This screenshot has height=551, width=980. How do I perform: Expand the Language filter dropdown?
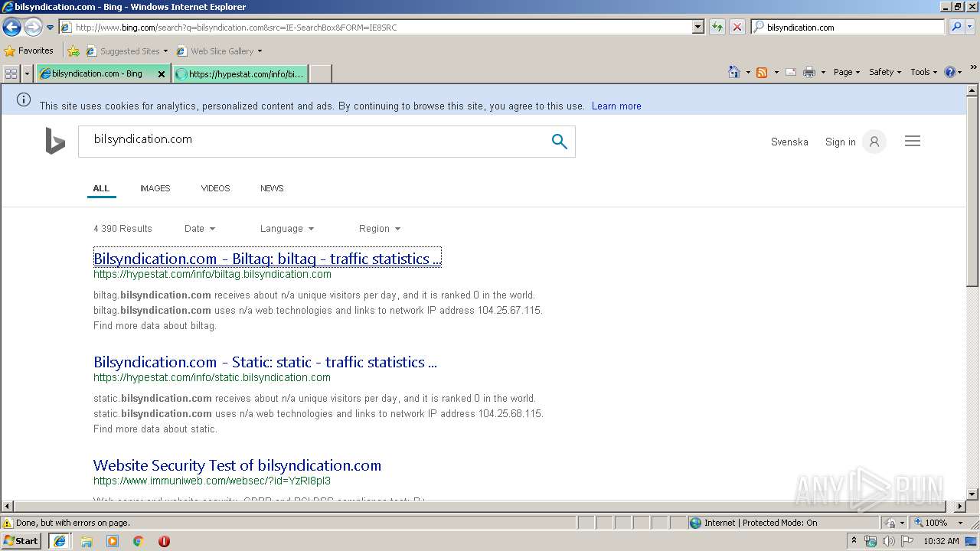[287, 229]
